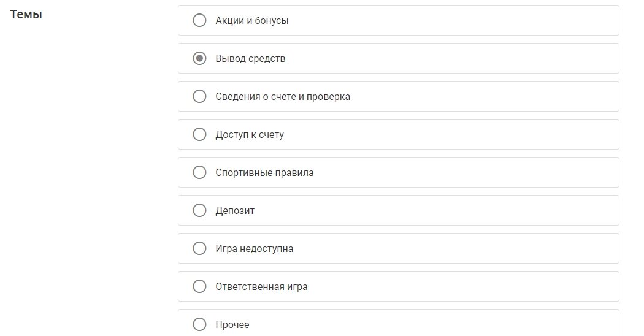
Task: Click the Вывод средств label text
Action: (250, 59)
